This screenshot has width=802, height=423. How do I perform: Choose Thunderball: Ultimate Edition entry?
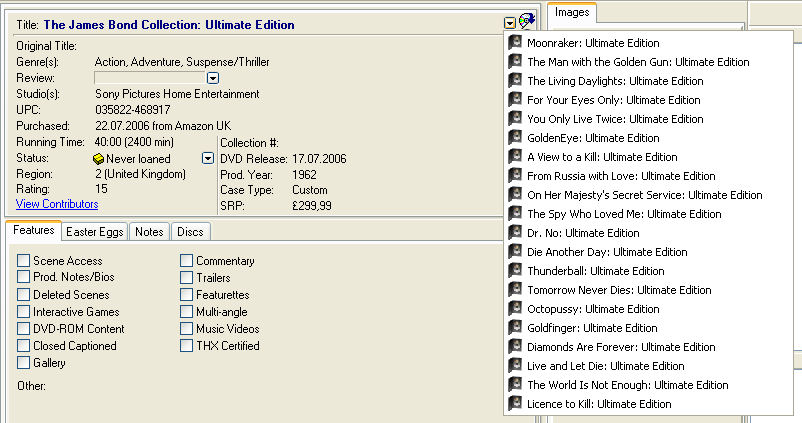click(596, 271)
